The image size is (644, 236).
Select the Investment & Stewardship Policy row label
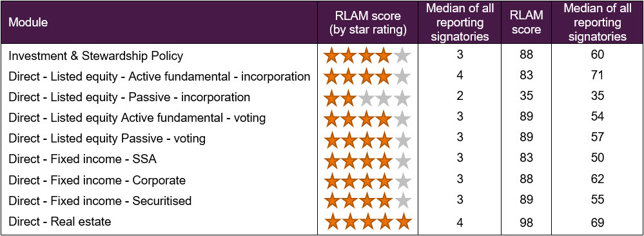95,56
